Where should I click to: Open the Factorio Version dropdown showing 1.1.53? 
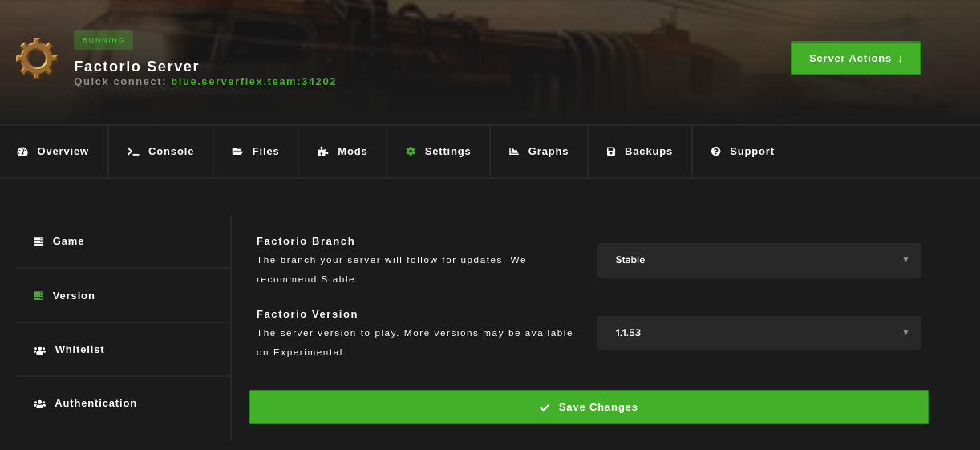(759, 333)
